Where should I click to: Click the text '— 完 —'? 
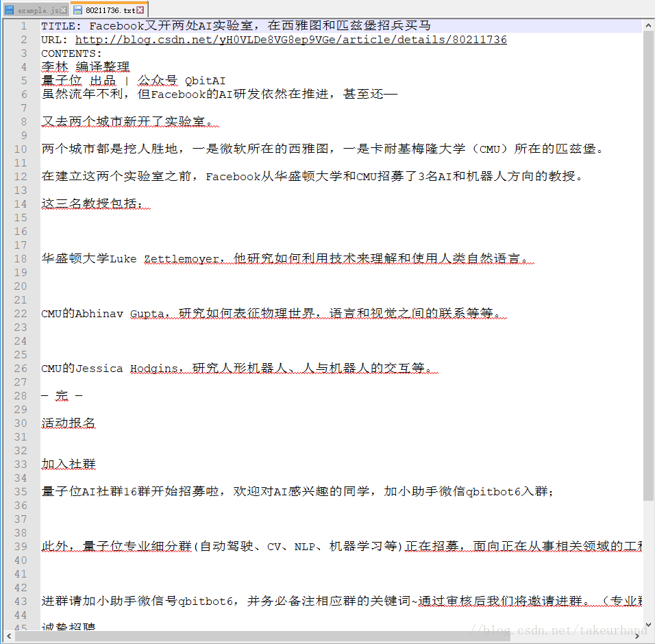click(x=62, y=395)
